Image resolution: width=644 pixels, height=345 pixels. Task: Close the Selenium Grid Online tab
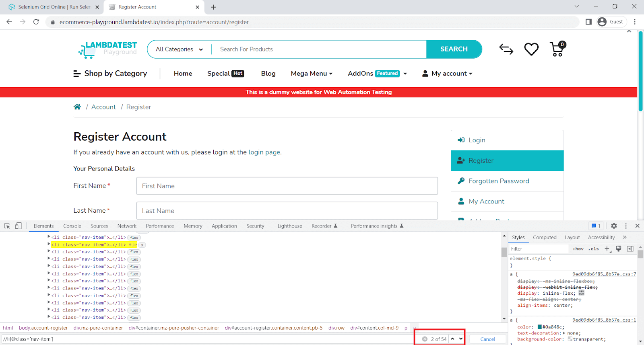pyautogui.click(x=97, y=7)
